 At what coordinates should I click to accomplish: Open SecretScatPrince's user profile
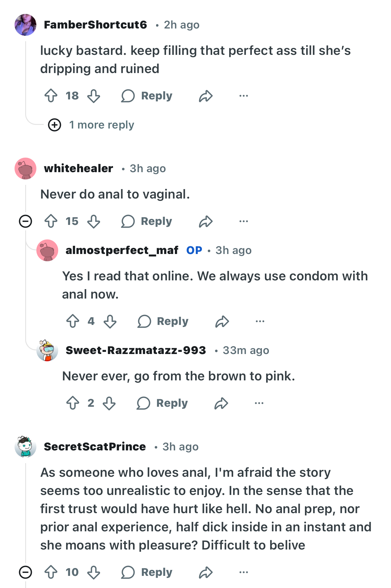pyautogui.click(x=95, y=446)
